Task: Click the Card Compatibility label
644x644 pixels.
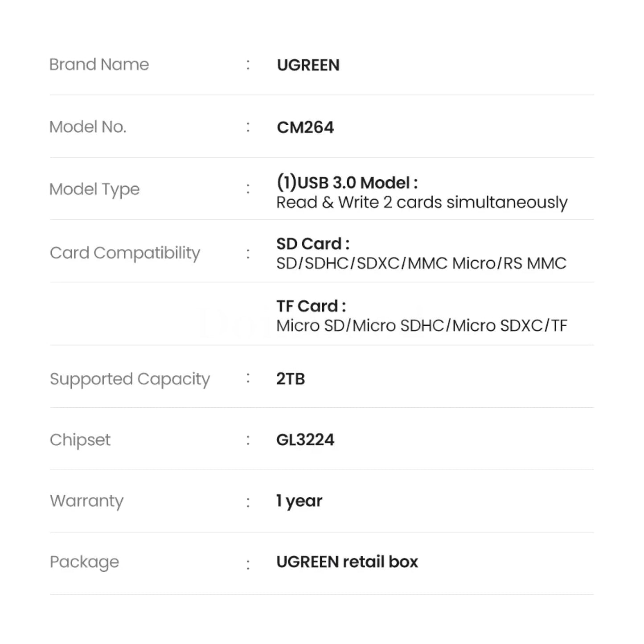Action: pyautogui.click(x=125, y=253)
